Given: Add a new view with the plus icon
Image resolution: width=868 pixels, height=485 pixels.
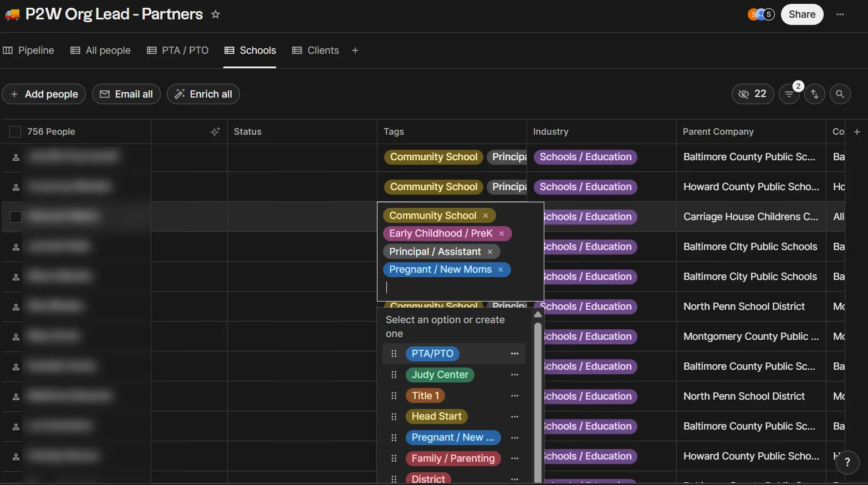Looking at the screenshot, I should (x=355, y=50).
